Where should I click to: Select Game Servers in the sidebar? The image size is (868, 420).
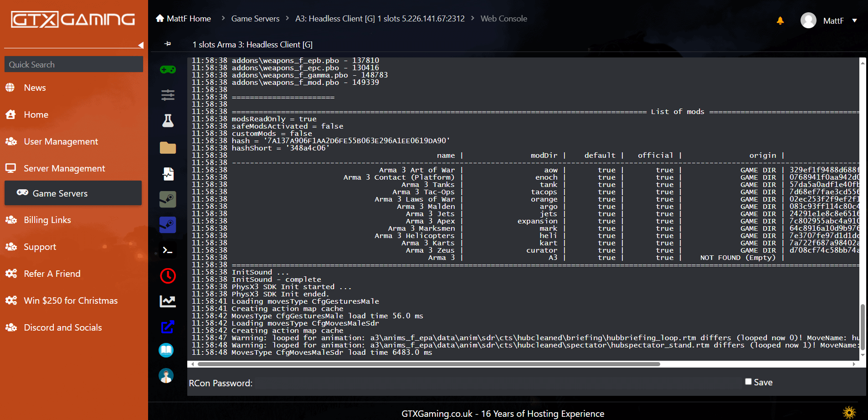pos(60,193)
